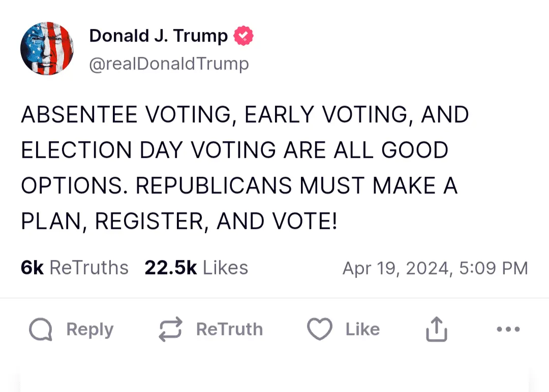This screenshot has width=549, height=392.
Task: Click the post line starting ABSENTEE VOTING
Action: point(245,115)
